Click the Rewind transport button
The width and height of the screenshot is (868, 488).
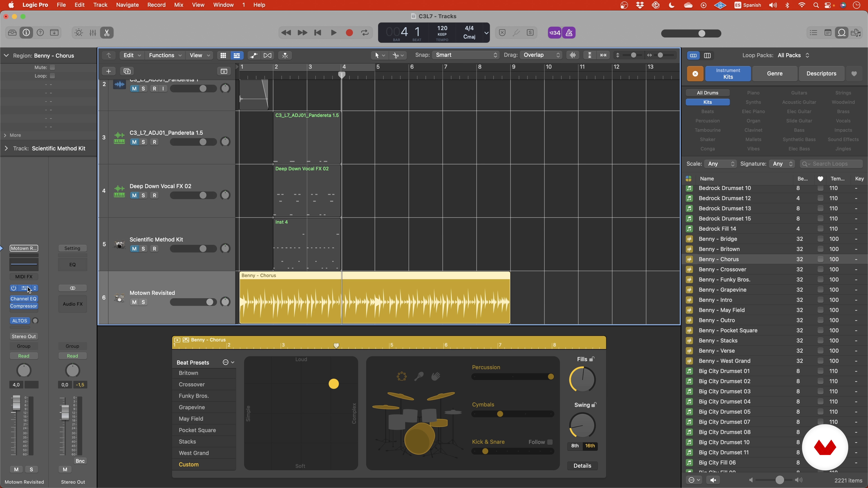point(286,33)
